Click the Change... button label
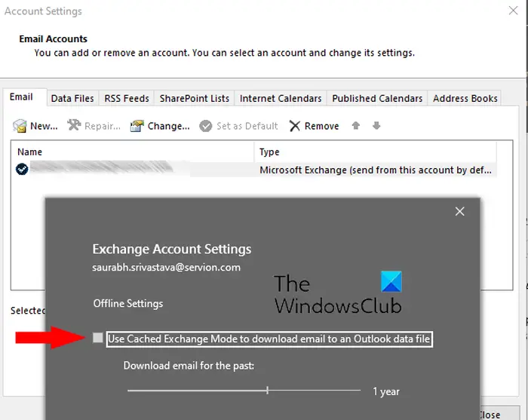 [x=169, y=126]
